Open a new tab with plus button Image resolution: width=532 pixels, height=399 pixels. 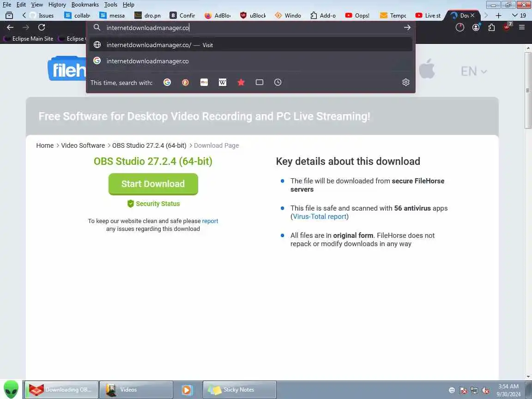498,15
